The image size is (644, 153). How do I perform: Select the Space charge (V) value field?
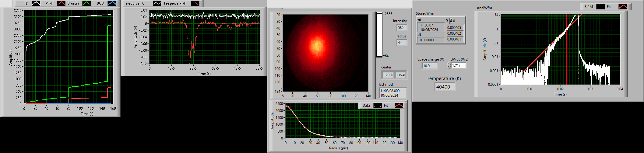(x=430, y=66)
